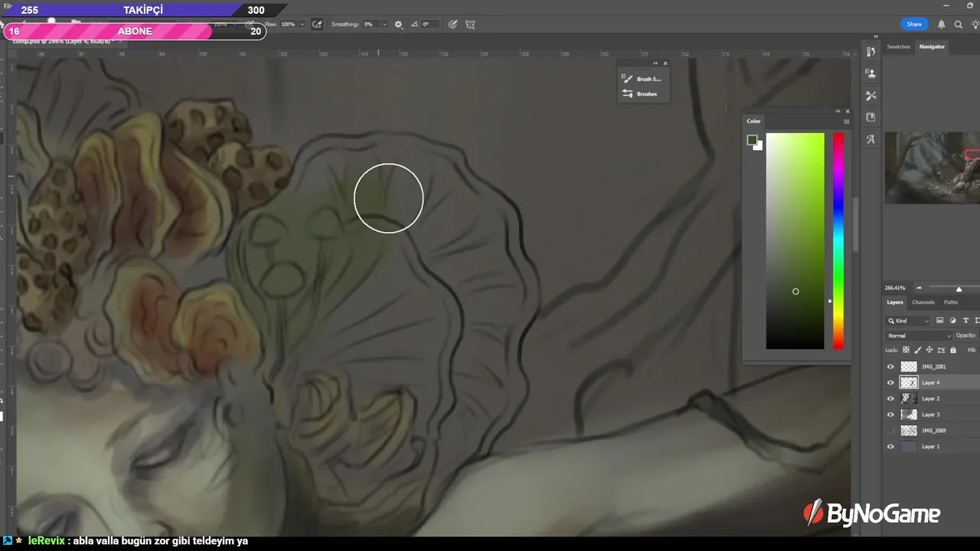Select the IMG_2081 layer thumbnail
This screenshot has height=551, width=980.
pos(909,367)
